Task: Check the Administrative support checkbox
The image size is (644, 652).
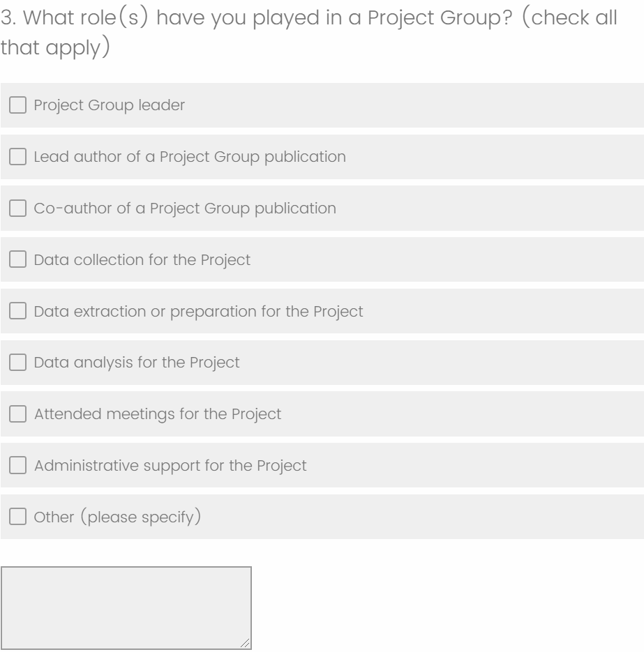Action: [17, 466]
